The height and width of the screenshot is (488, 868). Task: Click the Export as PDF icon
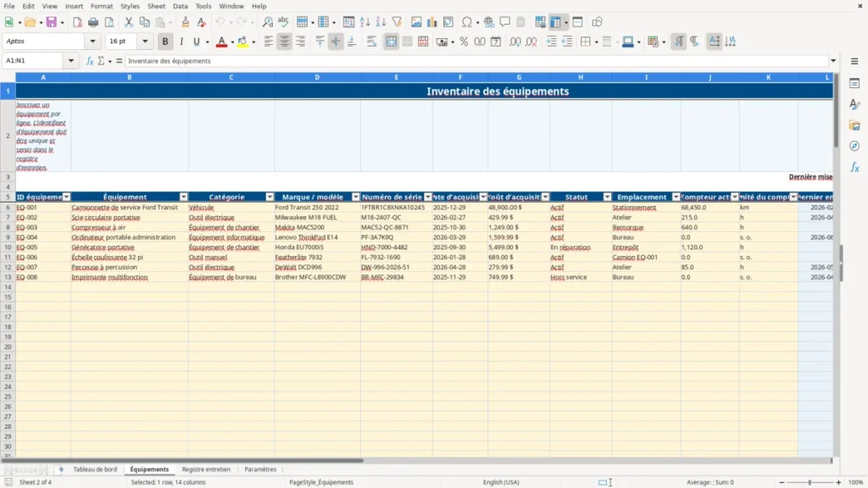77,22
